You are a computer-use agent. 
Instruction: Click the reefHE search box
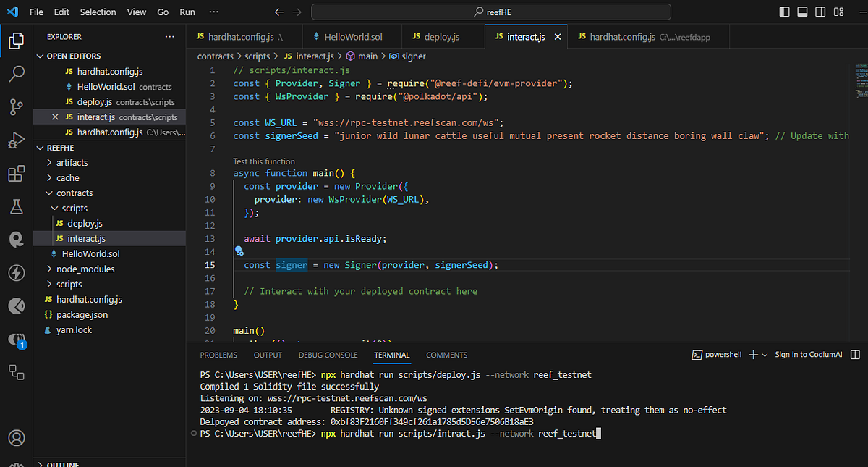[x=490, y=12]
